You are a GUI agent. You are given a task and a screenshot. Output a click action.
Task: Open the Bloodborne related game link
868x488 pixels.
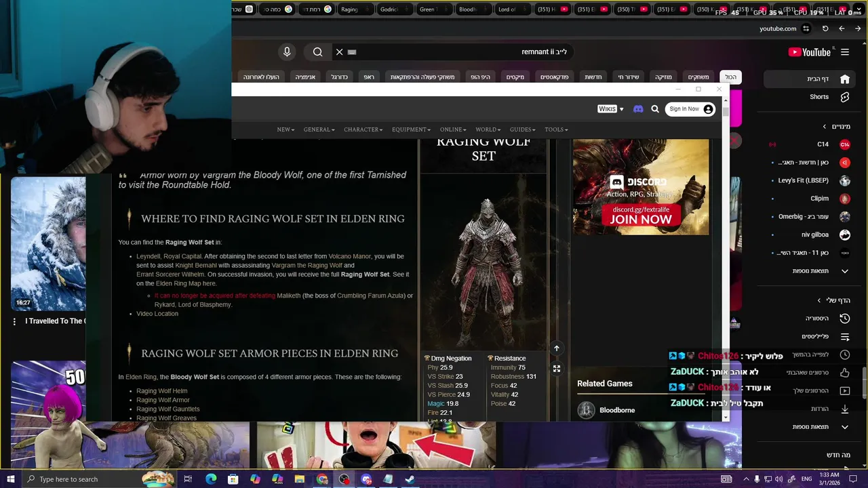coord(616,410)
